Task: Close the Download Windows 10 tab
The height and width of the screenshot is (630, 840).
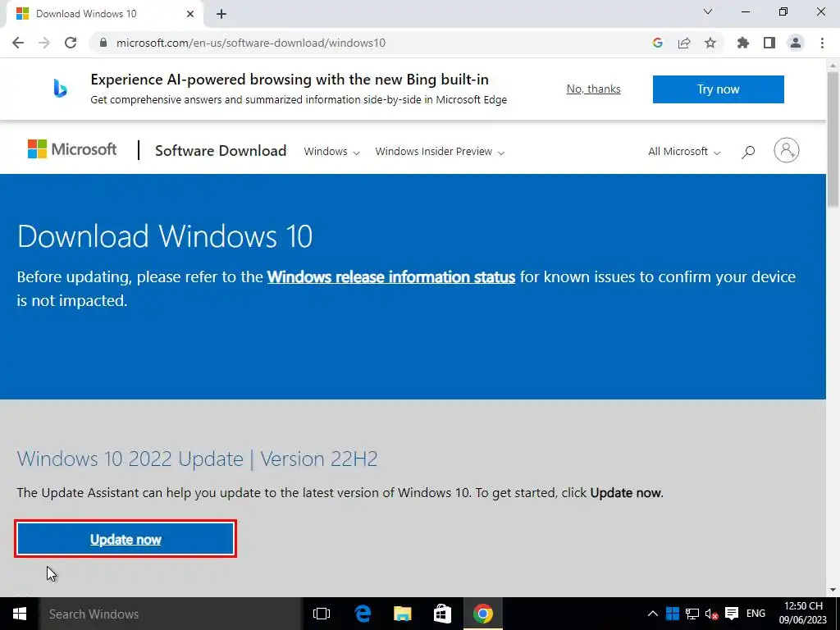Action: pyautogui.click(x=190, y=14)
